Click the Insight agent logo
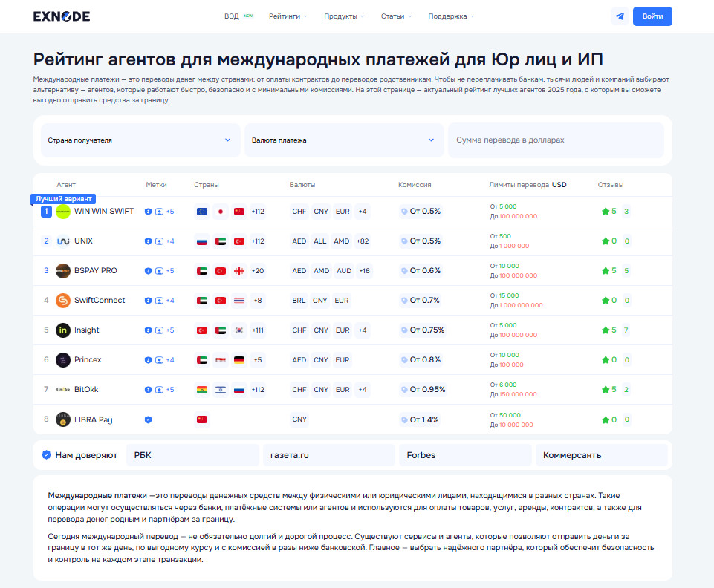 (63, 330)
